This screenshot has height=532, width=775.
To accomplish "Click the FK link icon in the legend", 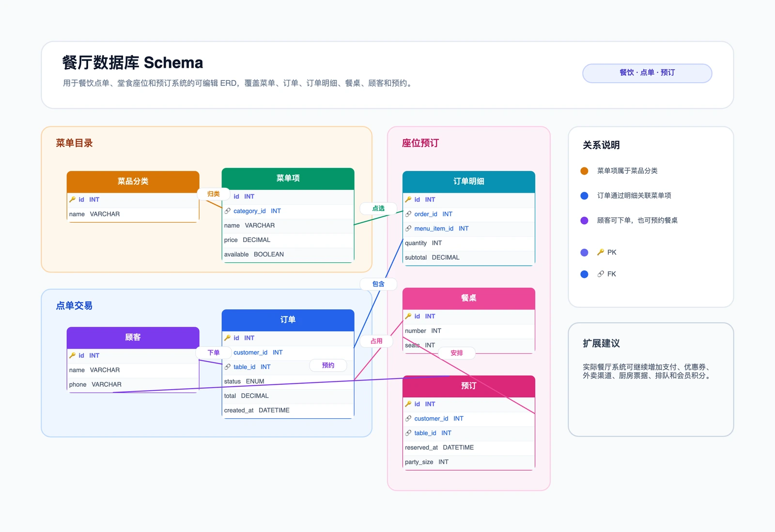I will [601, 274].
